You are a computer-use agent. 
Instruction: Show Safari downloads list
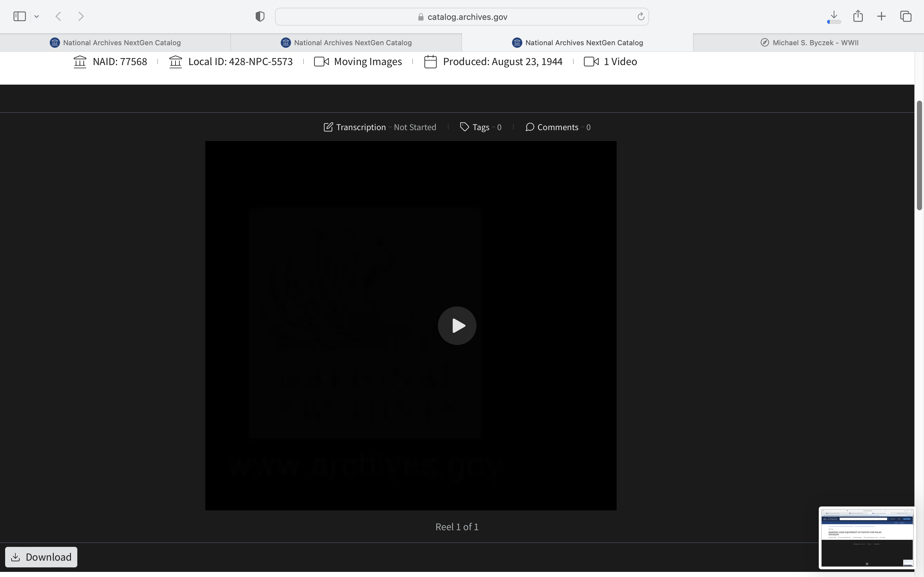[x=834, y=16]
